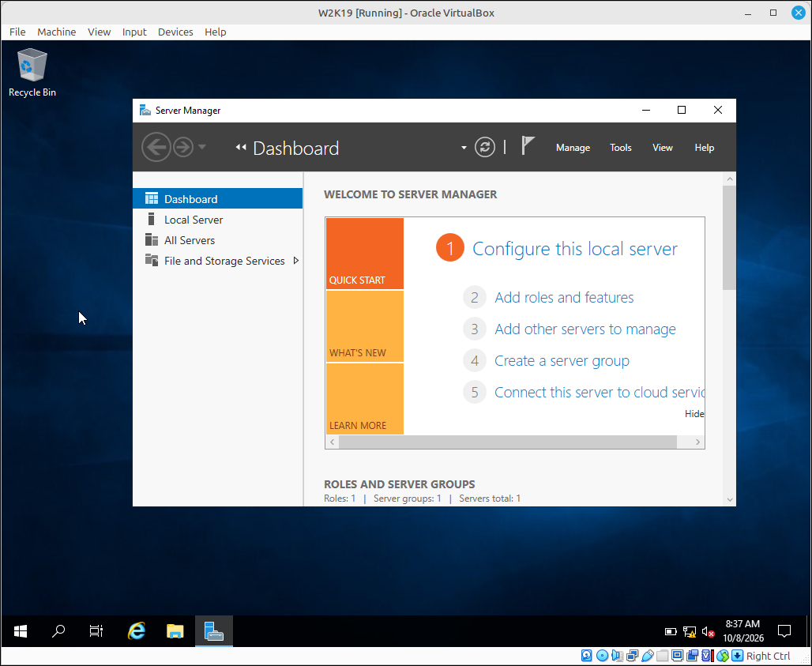The image size is (812, 666).
Task: Click the Hide link in welcome tile
Action: 694,414
